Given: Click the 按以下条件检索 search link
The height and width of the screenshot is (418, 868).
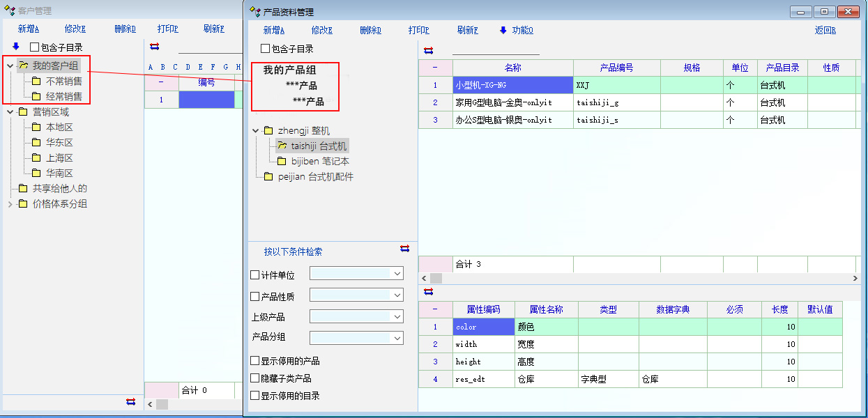Looking at the screenshot, I should tap(293, 251).
